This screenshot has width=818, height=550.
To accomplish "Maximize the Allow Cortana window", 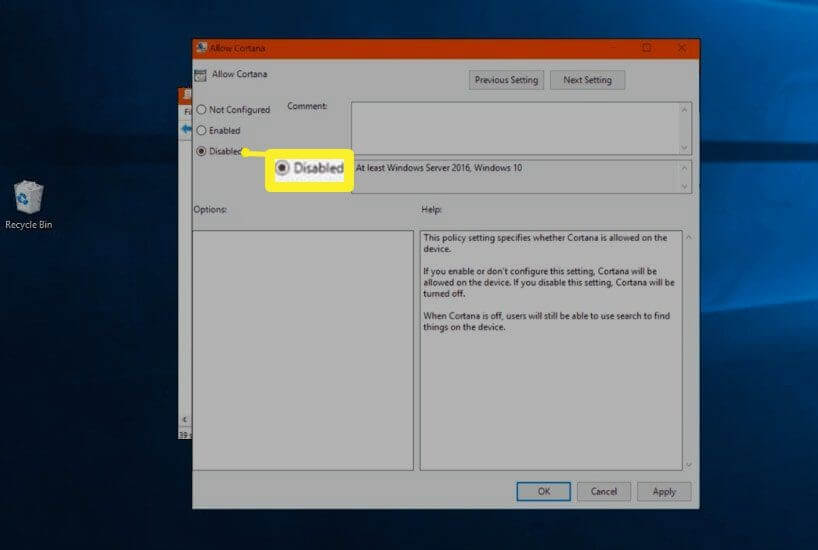I will (x=647, y=48).
